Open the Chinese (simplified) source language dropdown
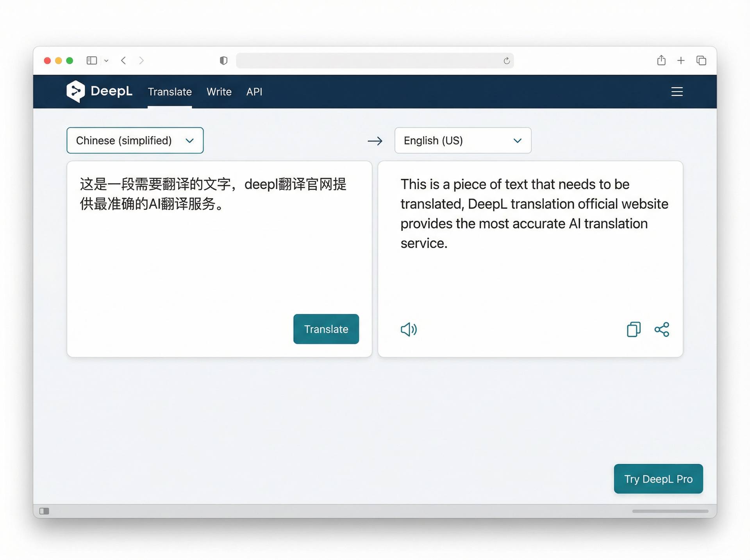 coord(135,140)
